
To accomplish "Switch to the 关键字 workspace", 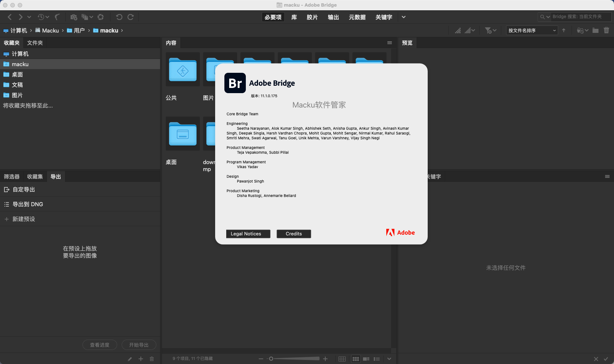I will [x=384, y=17].
